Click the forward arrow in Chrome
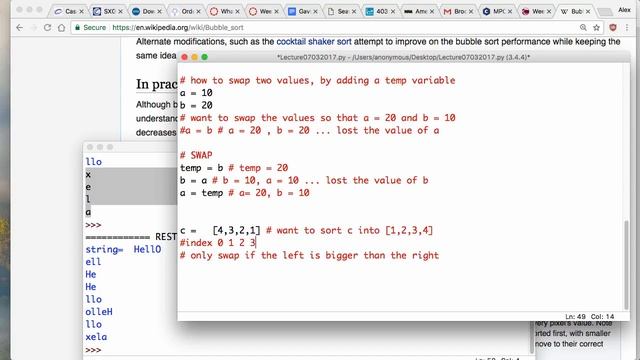Screen dimensions: 640x360 (x=34, y=27)
